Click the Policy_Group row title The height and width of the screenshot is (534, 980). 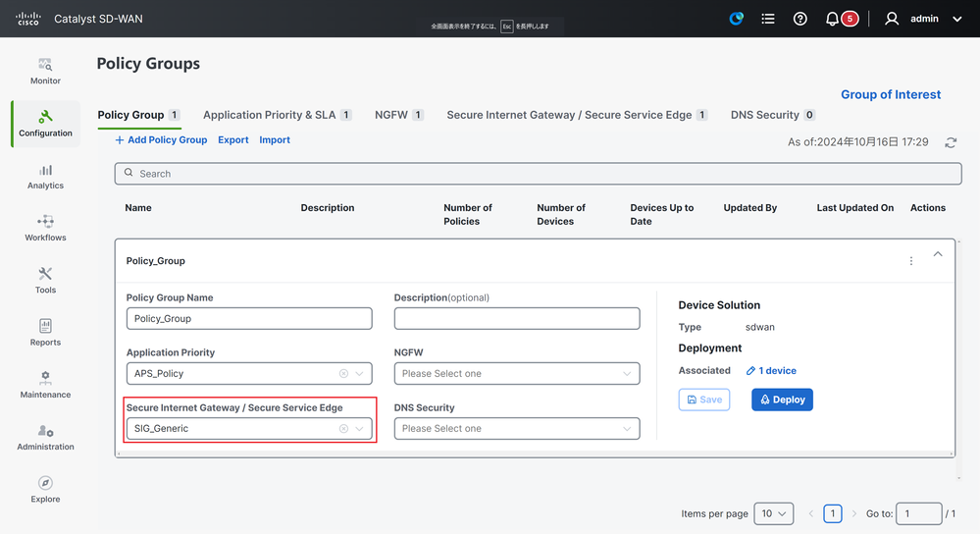tap(156, 261)
